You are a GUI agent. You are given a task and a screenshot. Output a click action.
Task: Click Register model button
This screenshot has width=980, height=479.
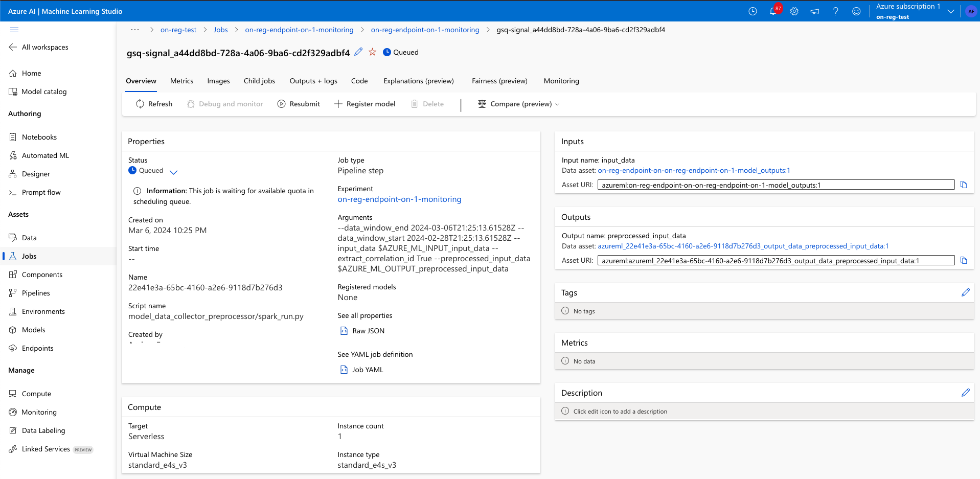pos(365,104)
